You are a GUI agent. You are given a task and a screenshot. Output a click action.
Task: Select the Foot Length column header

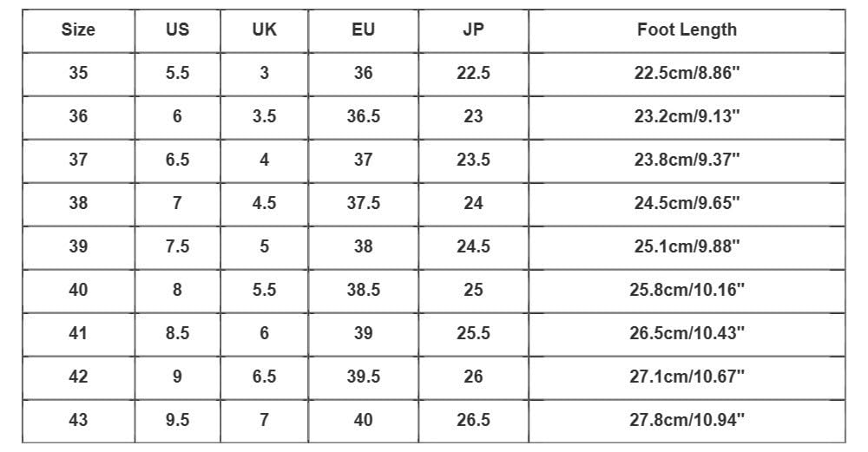coord(687,29)
